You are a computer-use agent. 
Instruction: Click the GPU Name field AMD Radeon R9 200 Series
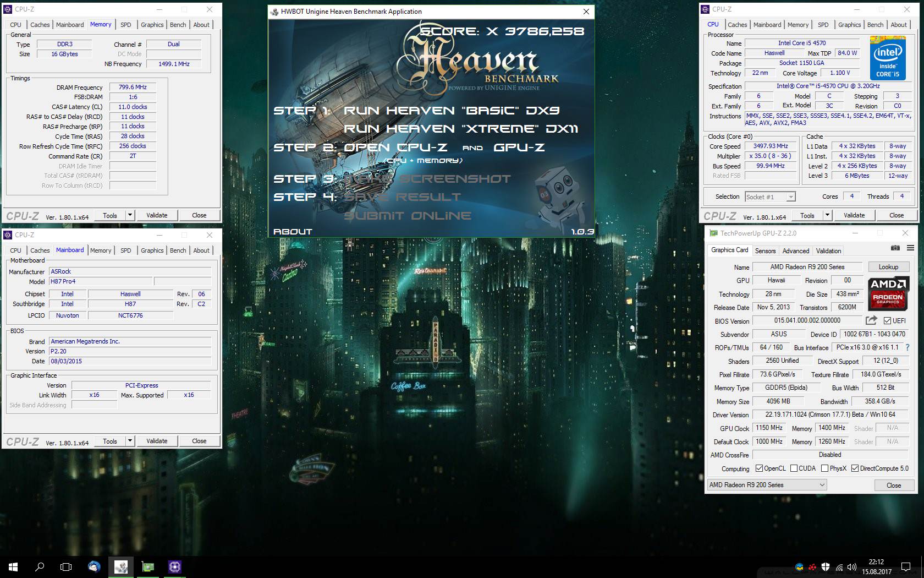click(x=807, y=267)
